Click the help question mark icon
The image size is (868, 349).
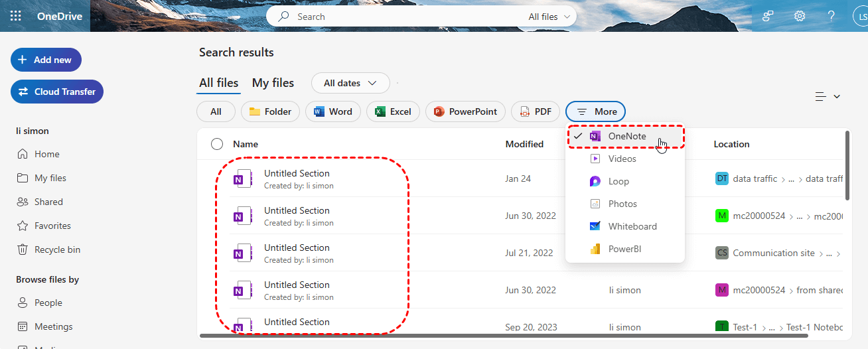click(831, 17)
